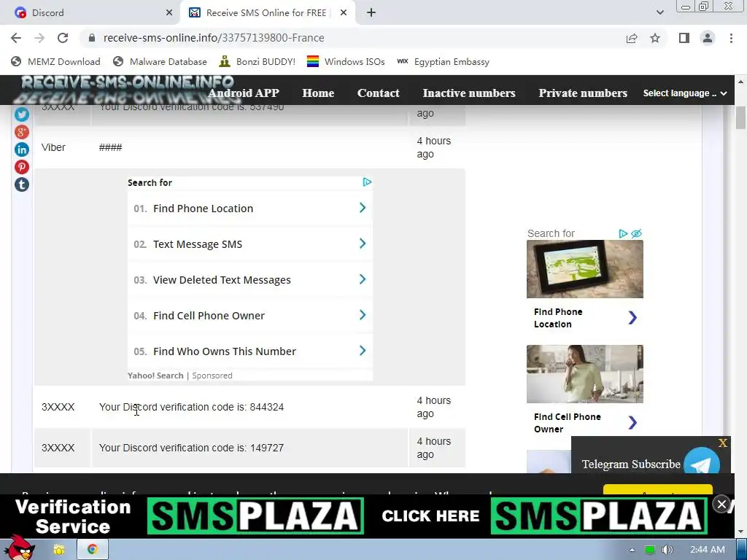Click chevron beside sidebar Find Cell Phone Owner
The height and width of the screenshot is (560, 747).
tap(632, 422)
